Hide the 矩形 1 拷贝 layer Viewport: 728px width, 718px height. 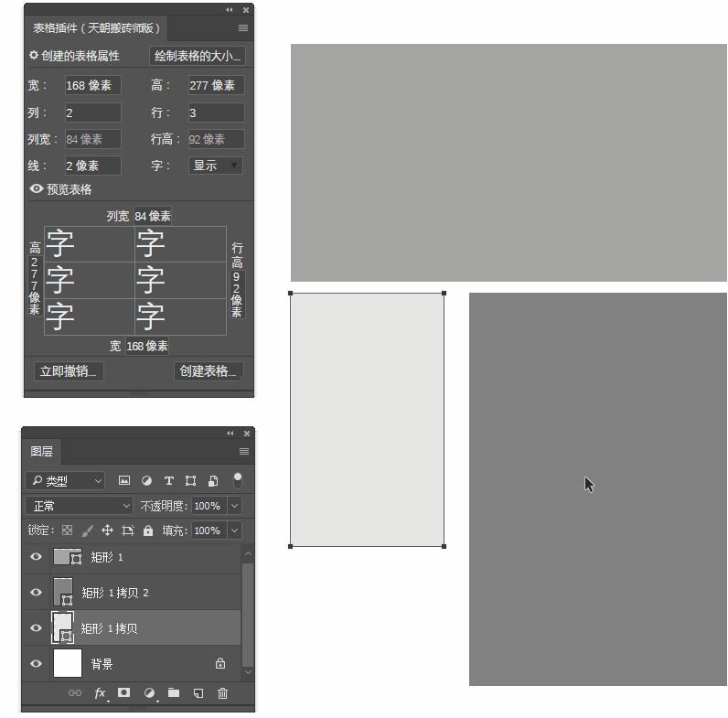coord(36,627)
